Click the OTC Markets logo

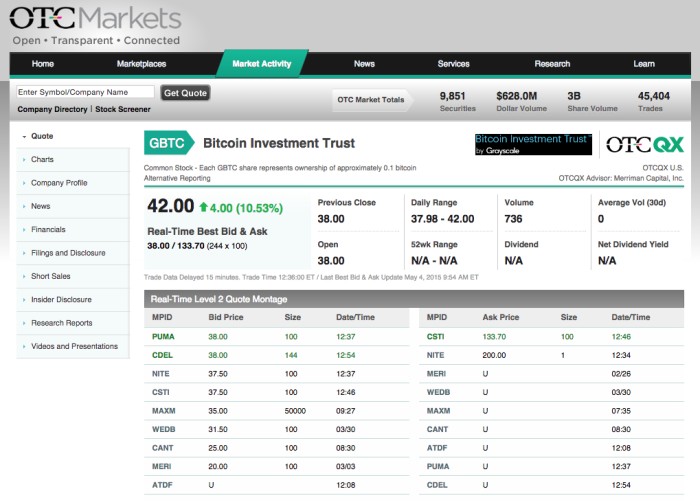[95, 25]
